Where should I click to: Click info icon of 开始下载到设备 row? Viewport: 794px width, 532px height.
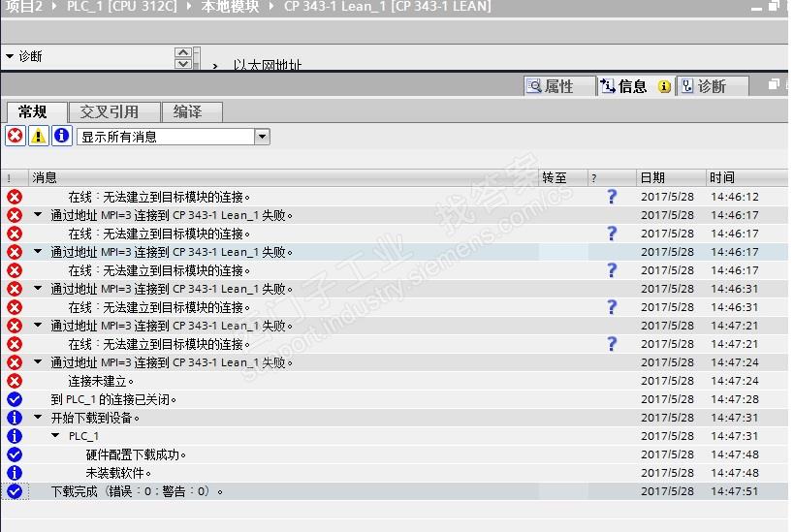tap(15, 418)
